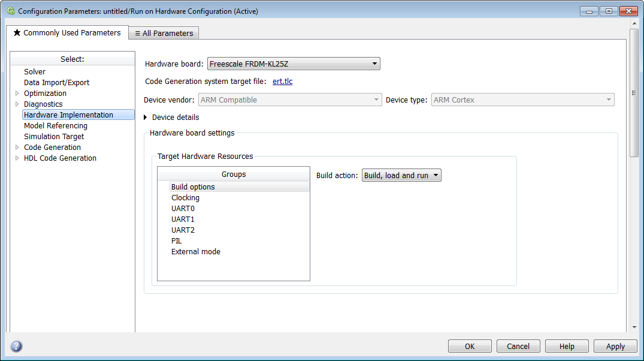This screenshot has height=361, width=644.
Task: Open the Hardware board dropdown
Action: tap(294, 64)
